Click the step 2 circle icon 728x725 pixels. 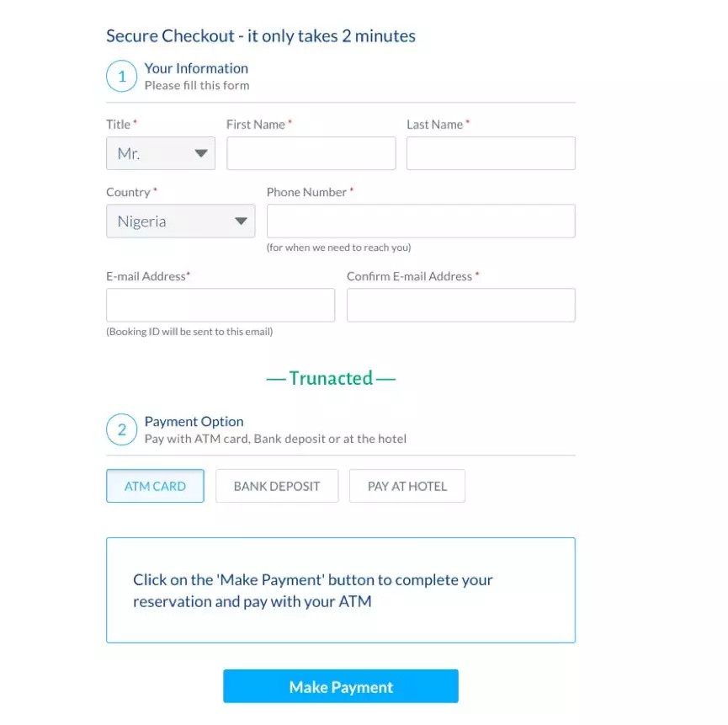coord(122,429)
